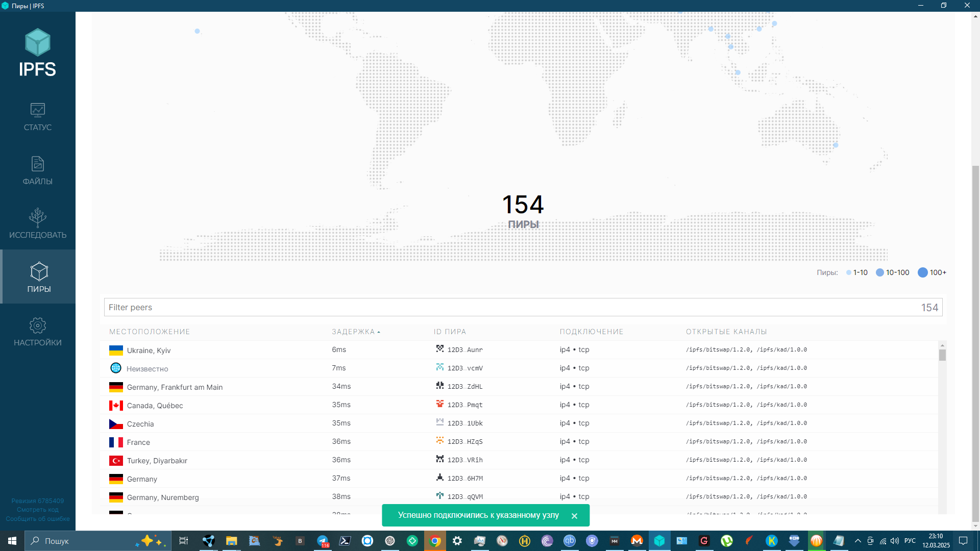Show hidden system tray icons
Screen dimensions: 980x551
[x=857, y=541]
